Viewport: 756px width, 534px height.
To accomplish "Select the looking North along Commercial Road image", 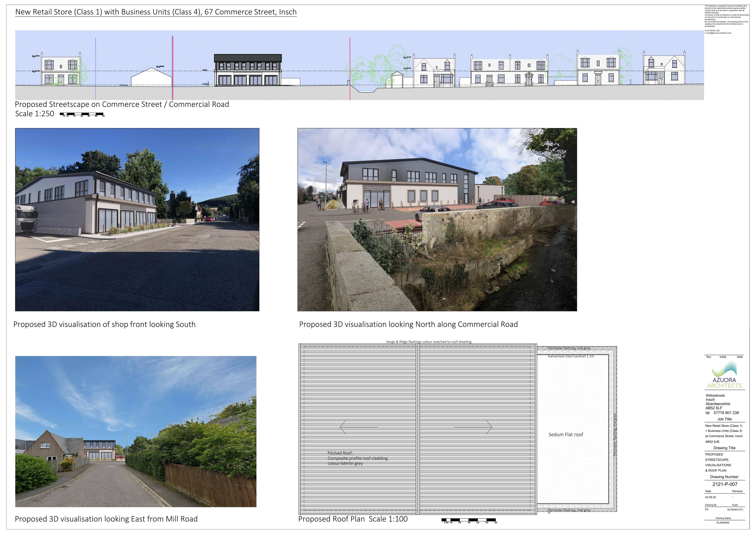I will click(437, 220).
